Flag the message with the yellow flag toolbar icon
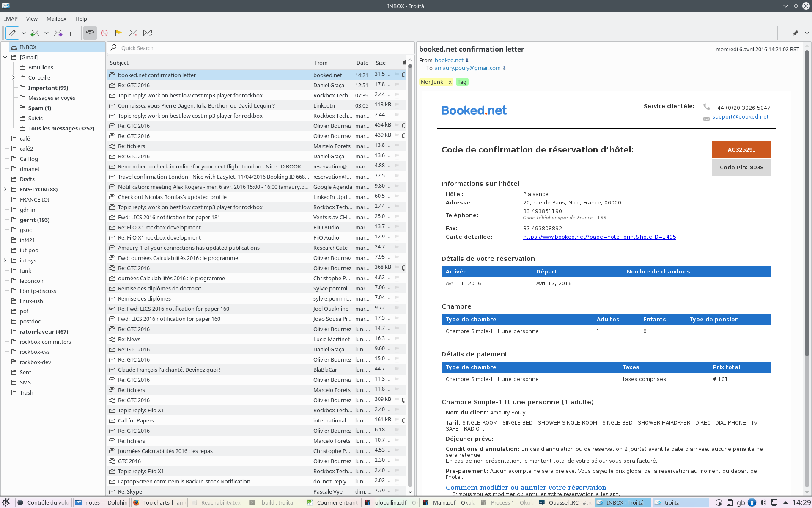This screenshot has width=812, height=508. click(x=118, y=33)
